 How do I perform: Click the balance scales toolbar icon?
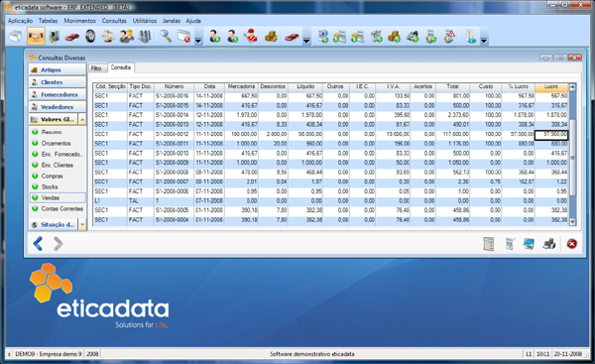pos(108,37)
